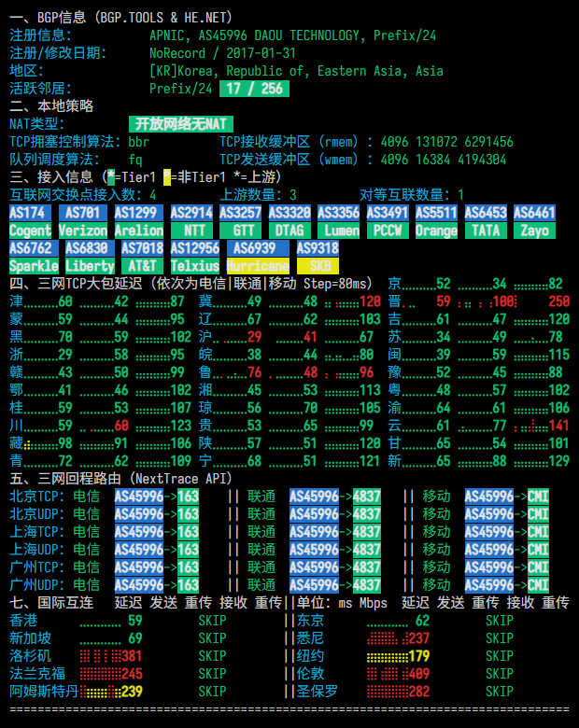Select the Verizon label
This screenshot has width=579, height=728.
83,231
